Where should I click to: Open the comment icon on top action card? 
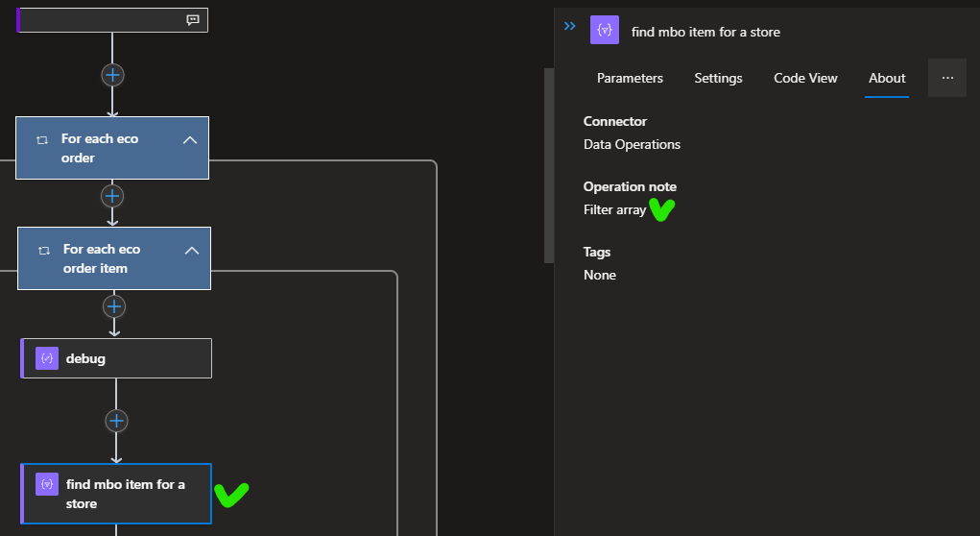click(x=193, y=20)
